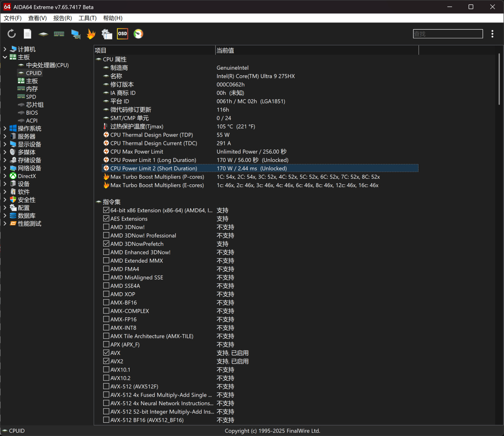This screenshot has width=504, height=436.
Task: Click the 查找 search field
Action: (448, 34)
